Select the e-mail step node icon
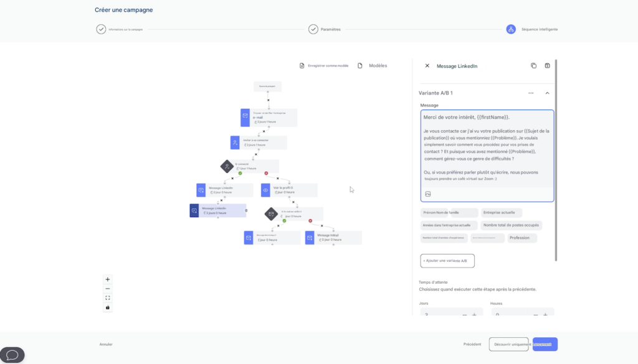This screenshot has width=638, height=364. pyautogui.click(x=244, y=117)
